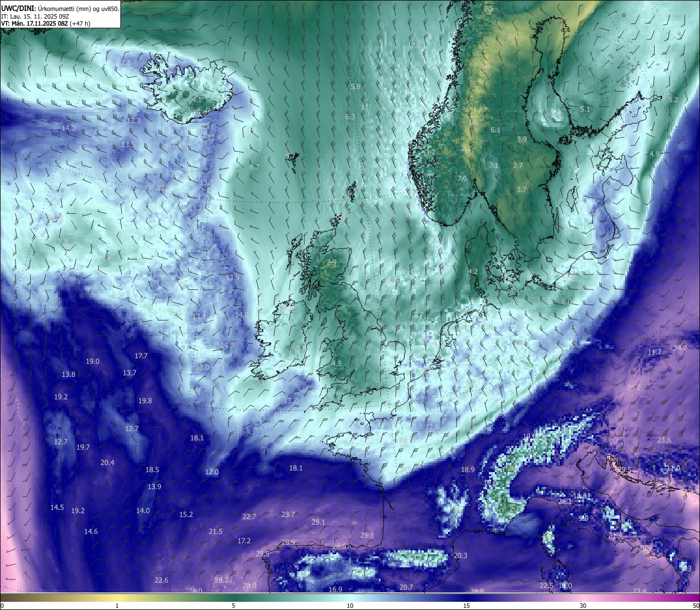The width and height of the screenshot is (700, 610).
Task: Click the 6.7 value label
Action: coord(254,167)
